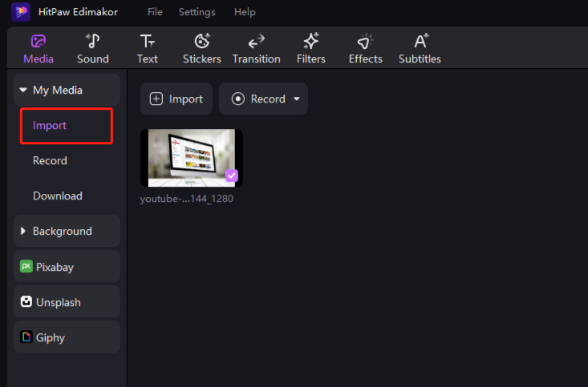Open the Subtitles panel icon
588x387 pixels.
420,42
